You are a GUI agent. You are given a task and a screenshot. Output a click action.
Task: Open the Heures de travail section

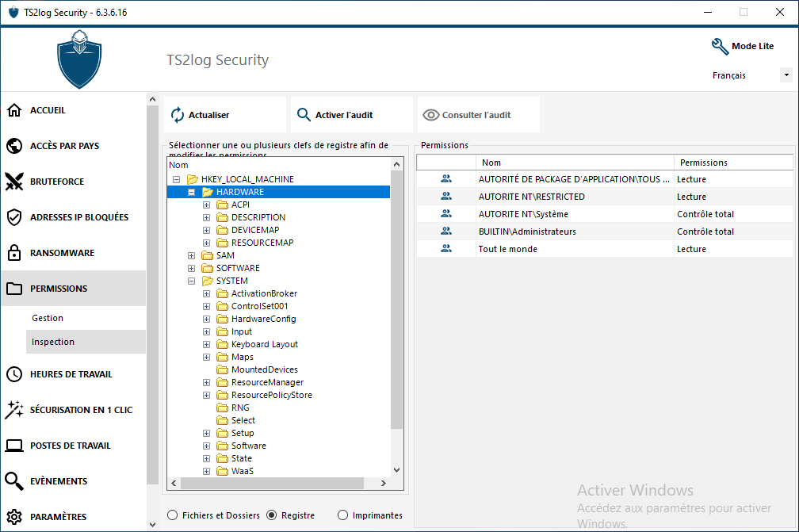tap(74, 374)
